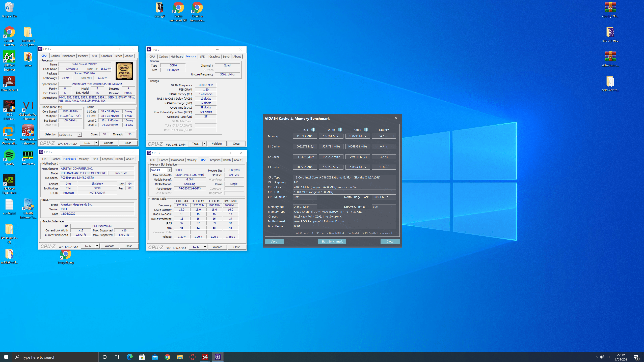This screenshot has width=644, height=362.
Task: Click Memory Read value 118713 MB/s
Action: [305, 136]
